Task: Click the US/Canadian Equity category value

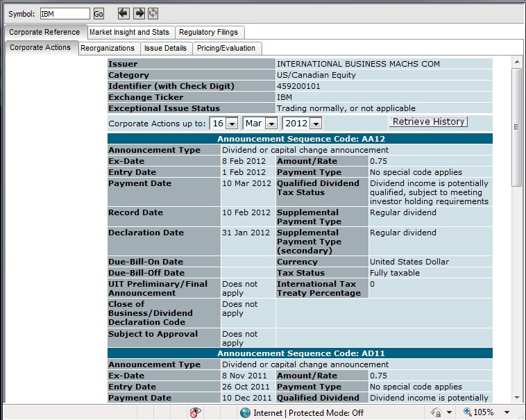Action: [x=316, y=75]
